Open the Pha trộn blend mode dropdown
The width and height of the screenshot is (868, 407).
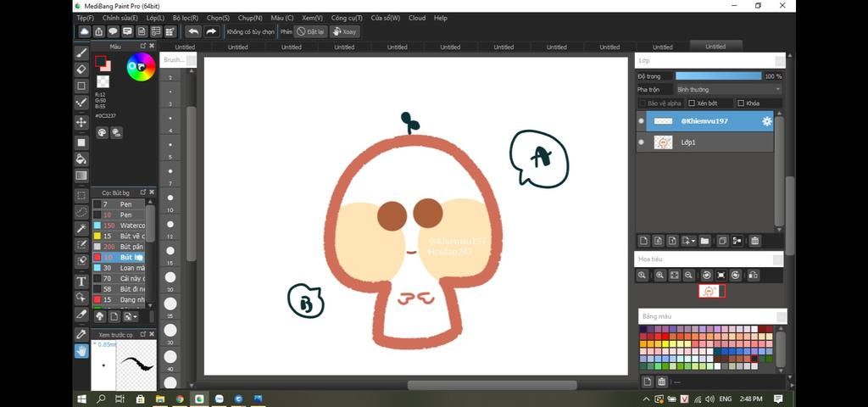pyautogui.click(x=728, y=89)
